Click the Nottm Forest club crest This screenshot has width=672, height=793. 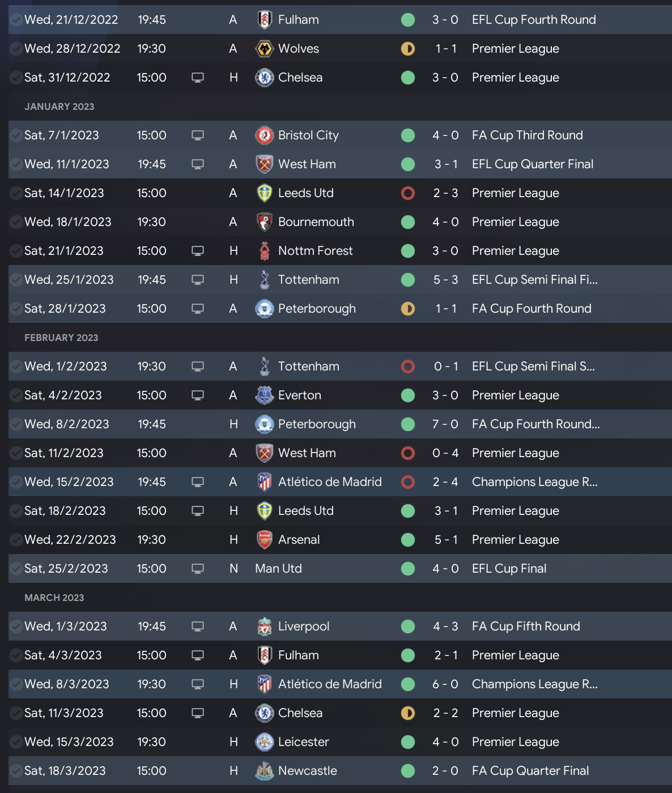coord(264,251)
